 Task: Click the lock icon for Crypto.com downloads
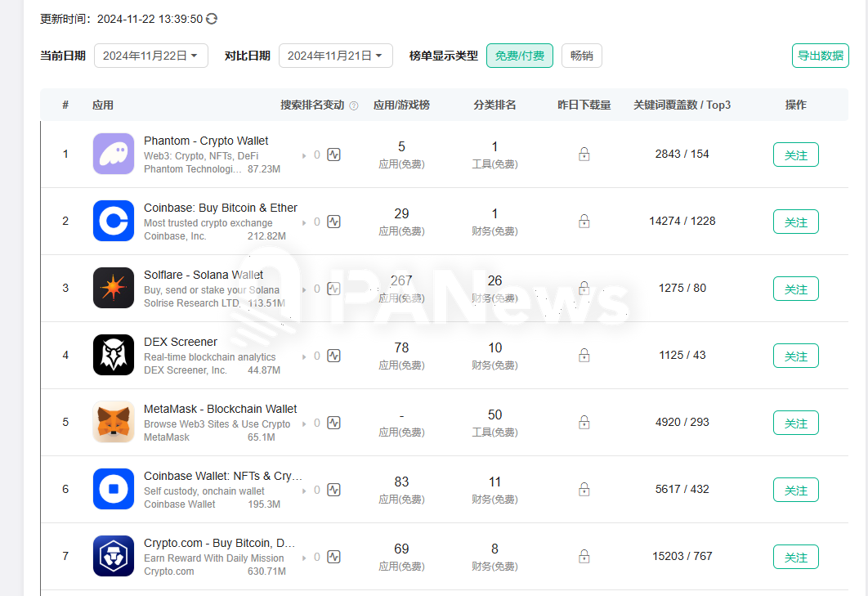584,556
